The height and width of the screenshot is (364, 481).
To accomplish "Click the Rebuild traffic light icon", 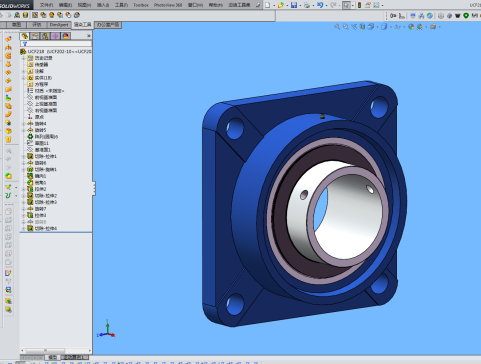I will click(359, 5).
